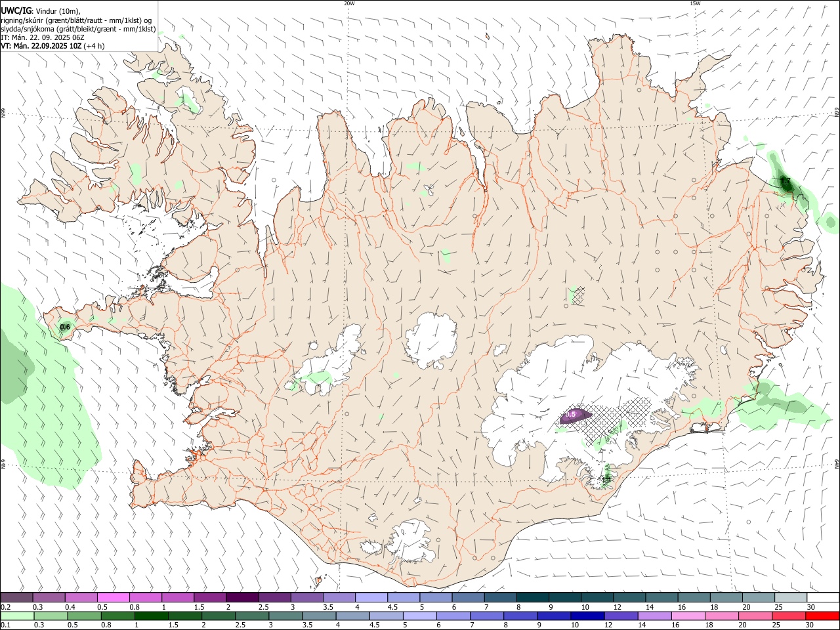This screenshot has height=630, width=840.
Task: Click the 'rigning/skúrir' legend description line
Action: tap(76, 20)
